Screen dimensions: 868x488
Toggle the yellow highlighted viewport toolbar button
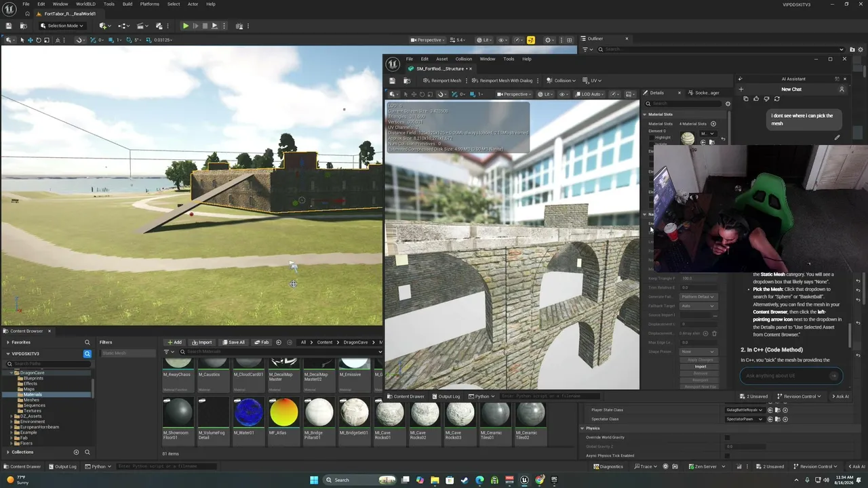click(x=530, y=40)
